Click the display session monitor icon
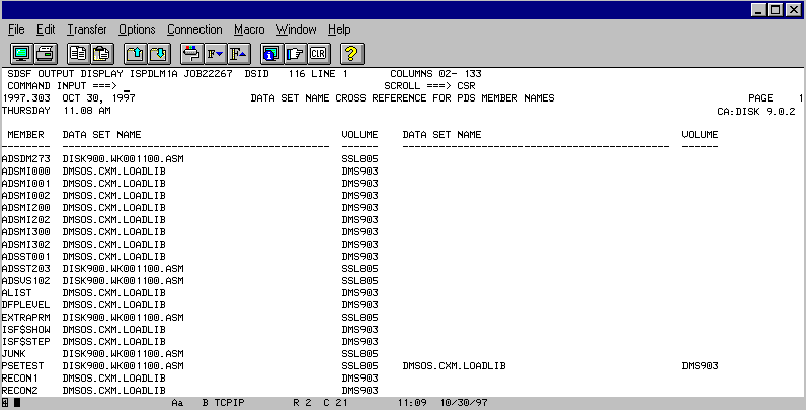The image size is (806, 410). click(x=21, y=53)
